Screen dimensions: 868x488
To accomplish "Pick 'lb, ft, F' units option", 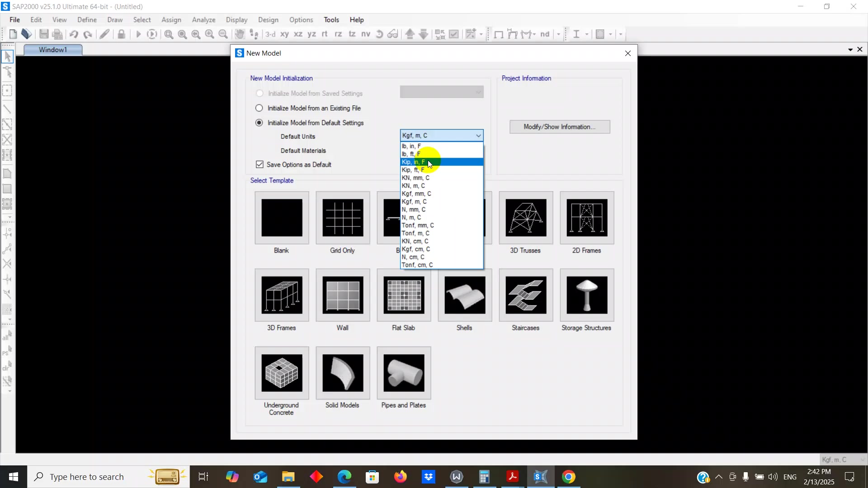I will coord(442,154).
